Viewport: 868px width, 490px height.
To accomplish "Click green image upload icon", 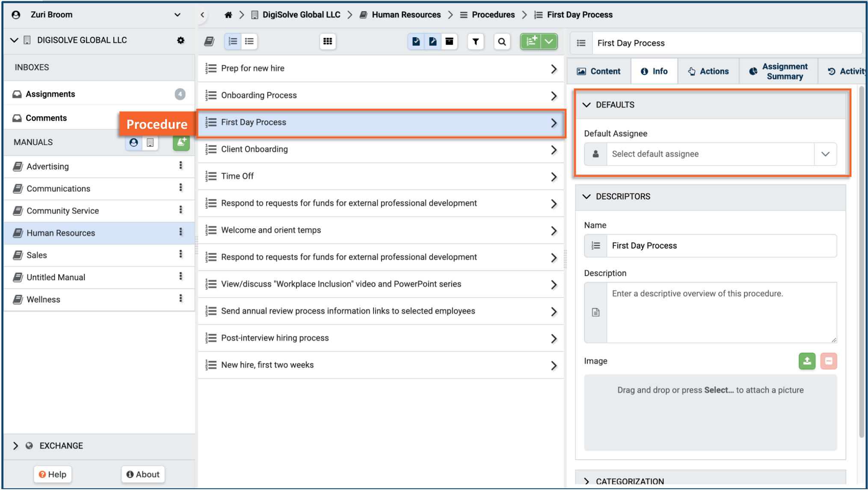I will (x=807, y=361).
